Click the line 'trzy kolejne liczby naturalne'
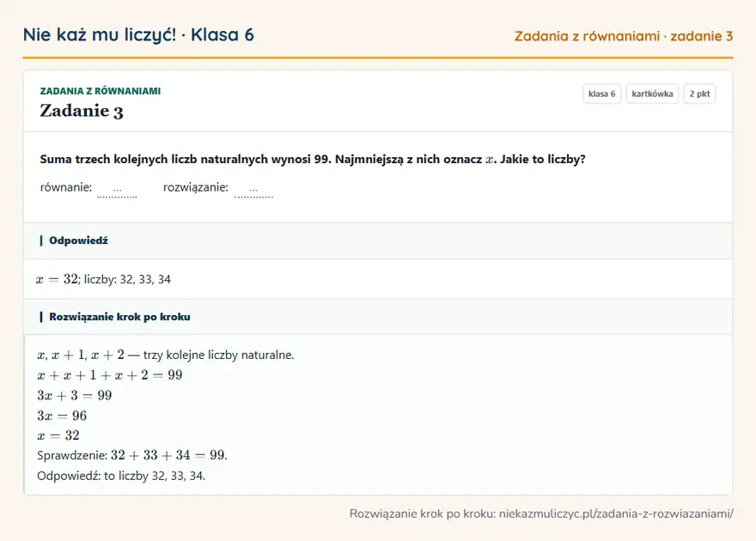 pyautogui.click(x=165, y=355)
